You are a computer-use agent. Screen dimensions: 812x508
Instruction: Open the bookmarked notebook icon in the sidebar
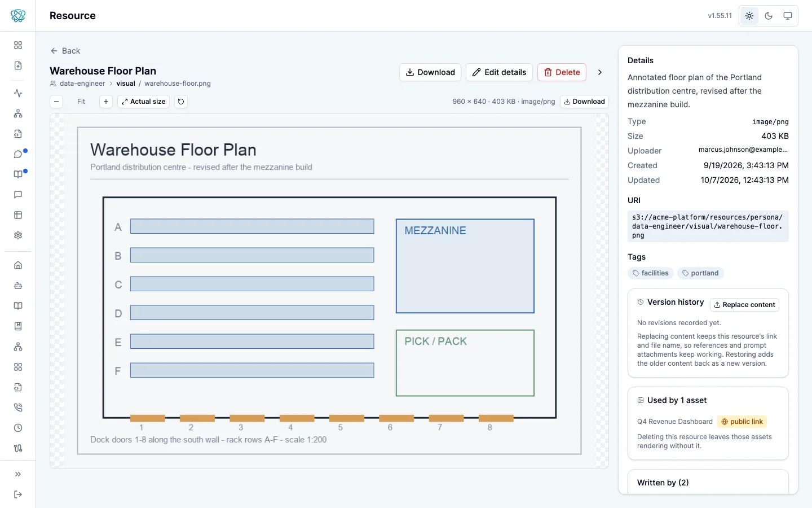pyautogui.click(x=18, y=326)
